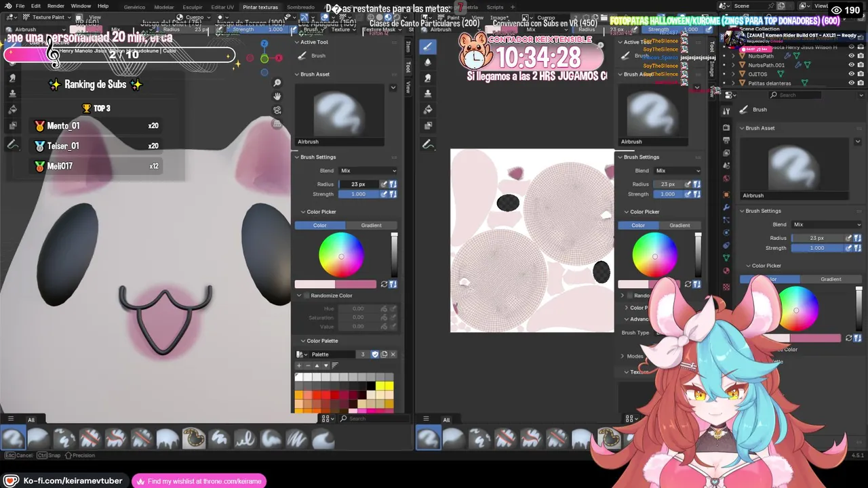Image resolution: width=868 pixels, height=488 pixels.
Task: Pick the yellow swatch in the palette
Action: tap(384, 386)
